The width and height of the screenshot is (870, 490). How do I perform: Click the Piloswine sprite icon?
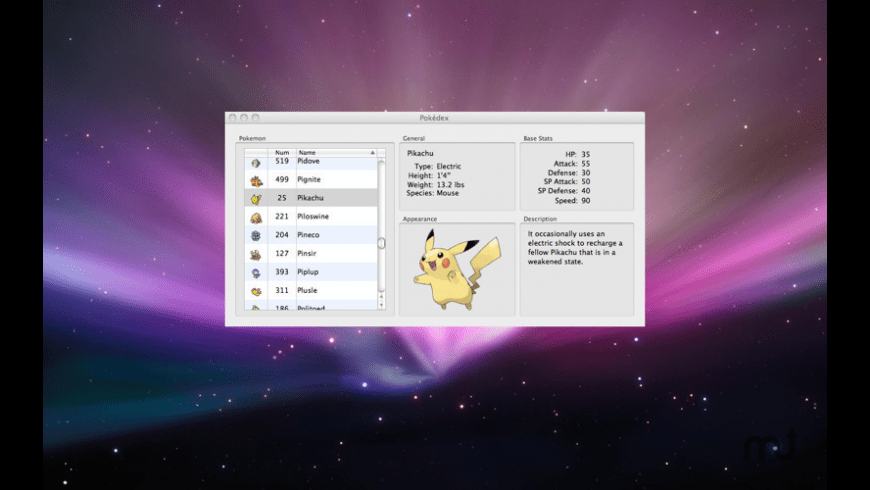coord(256,218)
